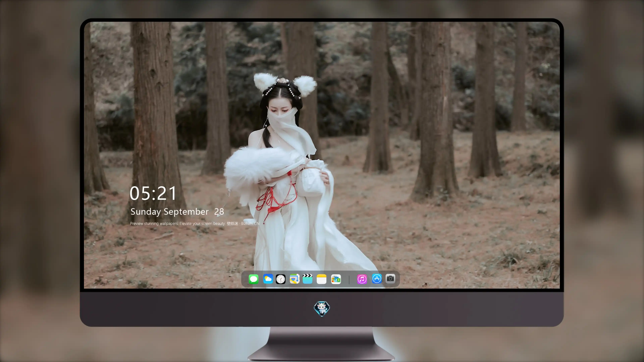Open the Notes app in the dock
The image size is (644, 362).
pos(321,279)
